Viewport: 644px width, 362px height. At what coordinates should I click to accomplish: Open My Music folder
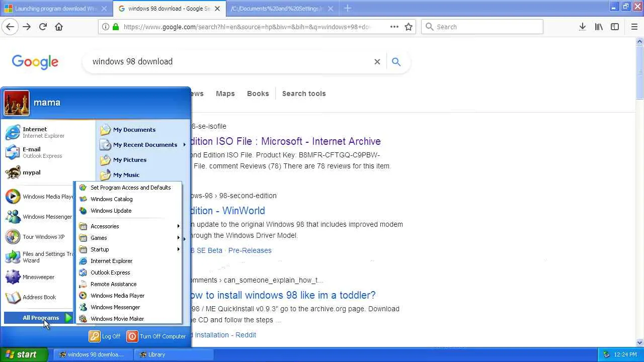(143, 175)
